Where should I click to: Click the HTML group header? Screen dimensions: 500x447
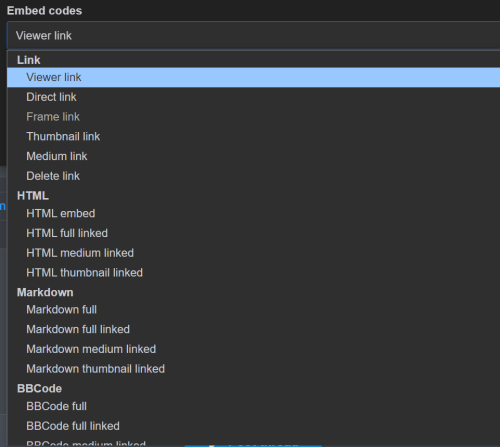tap(33, 196)
